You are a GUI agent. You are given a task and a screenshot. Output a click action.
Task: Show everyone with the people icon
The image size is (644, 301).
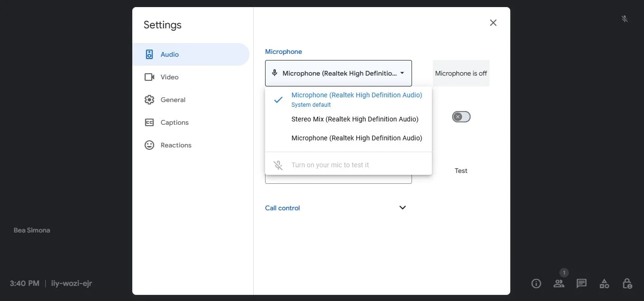tap(559, 284)
